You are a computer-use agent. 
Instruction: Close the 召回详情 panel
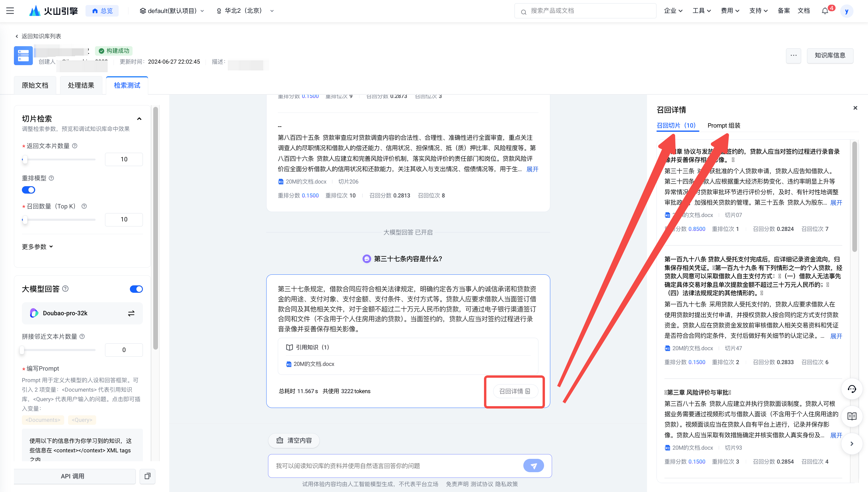[855, 108]
